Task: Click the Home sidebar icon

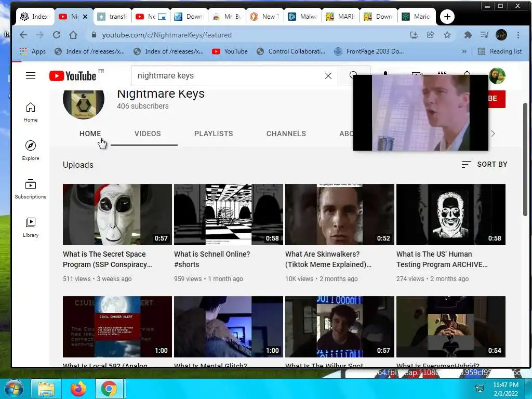Action: coord(31,112)
